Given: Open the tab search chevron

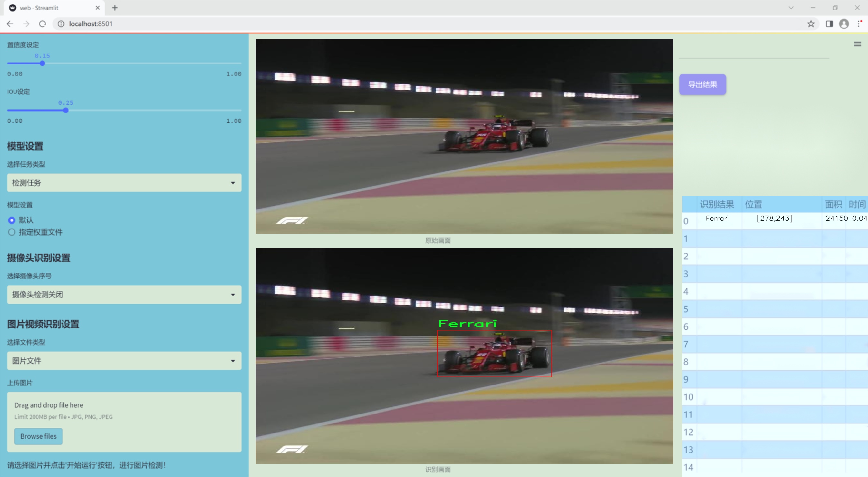Looking at the screenshot, I should coord(791,8).
